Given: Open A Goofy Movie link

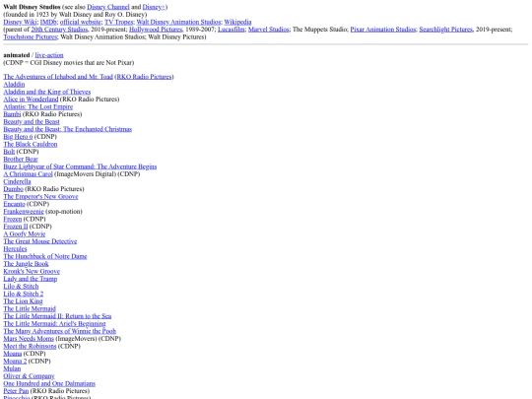Looking at the screenshot, I should click(x=24, y=233).
